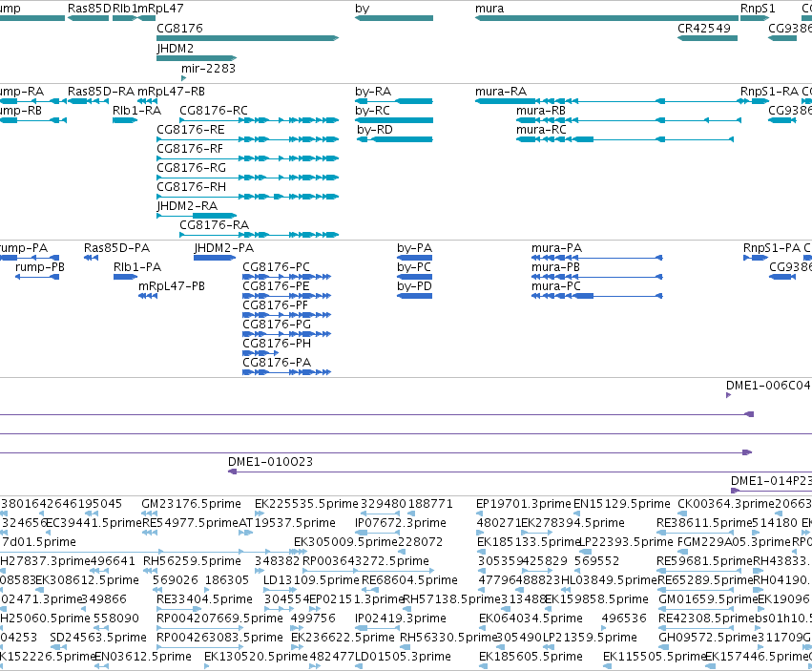The width and height of the screenshot is (812, 671).
Task: Click protein CG8176-PC
Action: point(287,277)
